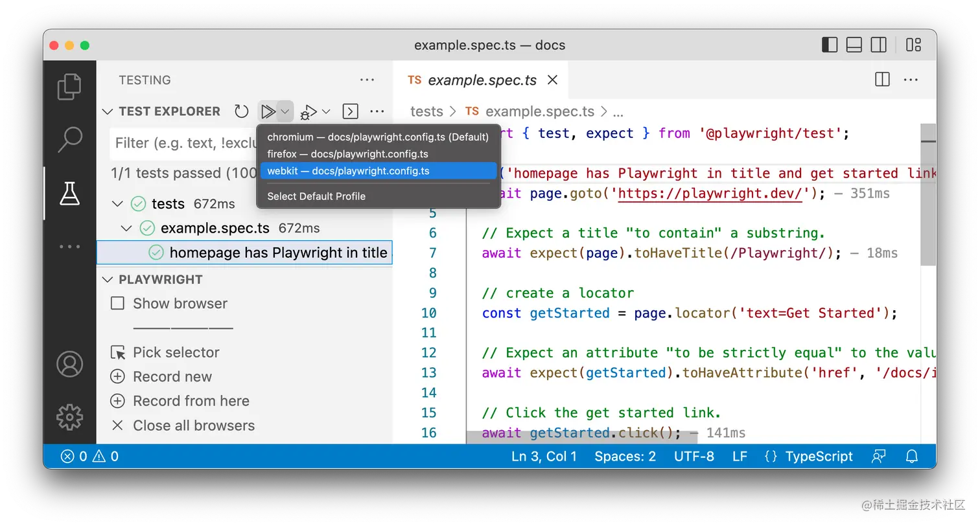Click Pick selector label

[176, 352]
